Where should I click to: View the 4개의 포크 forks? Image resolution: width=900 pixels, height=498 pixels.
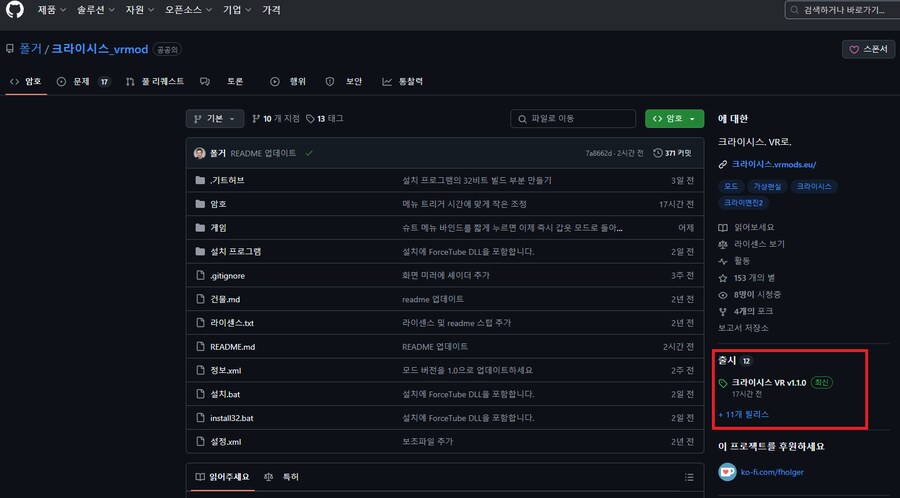pos(746,311)
